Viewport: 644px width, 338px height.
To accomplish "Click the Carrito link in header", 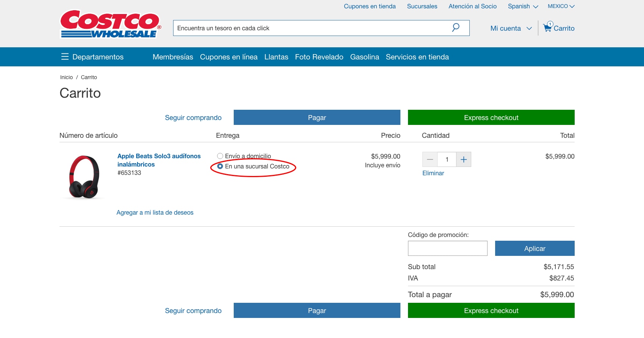I will 564,28.
